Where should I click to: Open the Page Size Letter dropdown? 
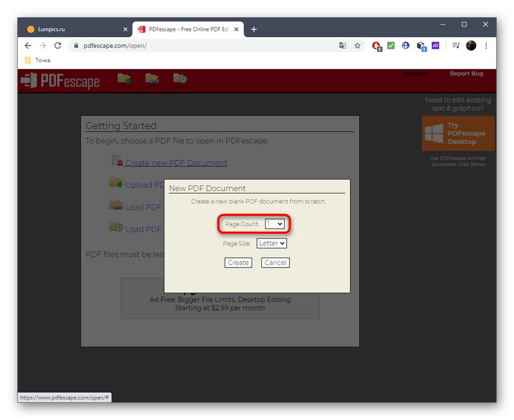coord(272,243)
